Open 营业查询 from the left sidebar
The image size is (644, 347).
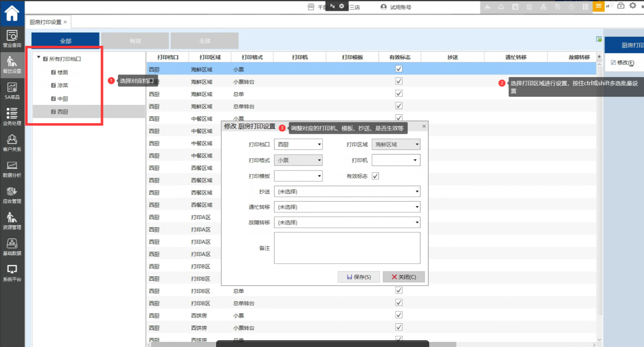12,38
